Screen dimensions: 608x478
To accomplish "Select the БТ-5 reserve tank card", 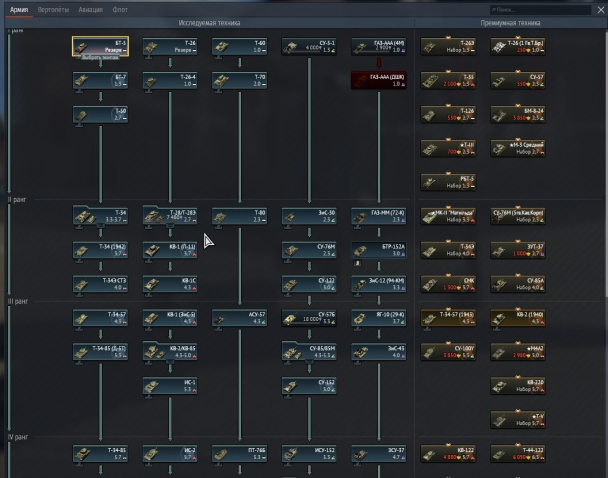I will pyautogui.click(x=100, y=47).
